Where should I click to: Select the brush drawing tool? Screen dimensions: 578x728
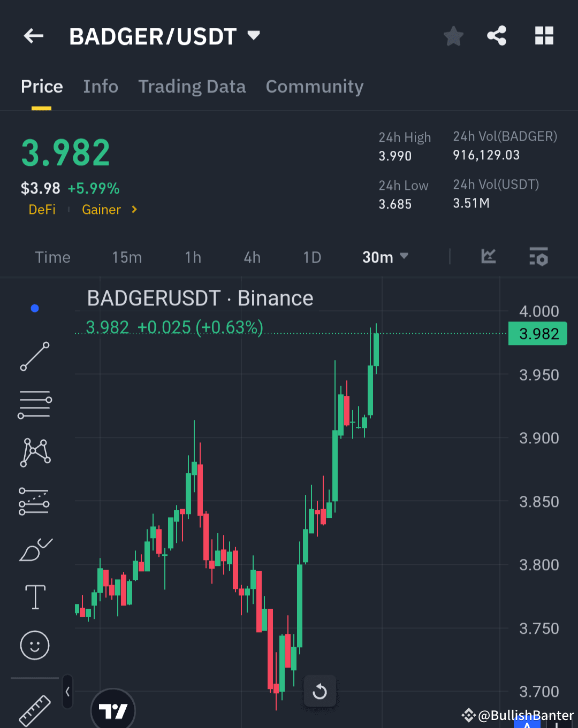(x=34, y=548)
